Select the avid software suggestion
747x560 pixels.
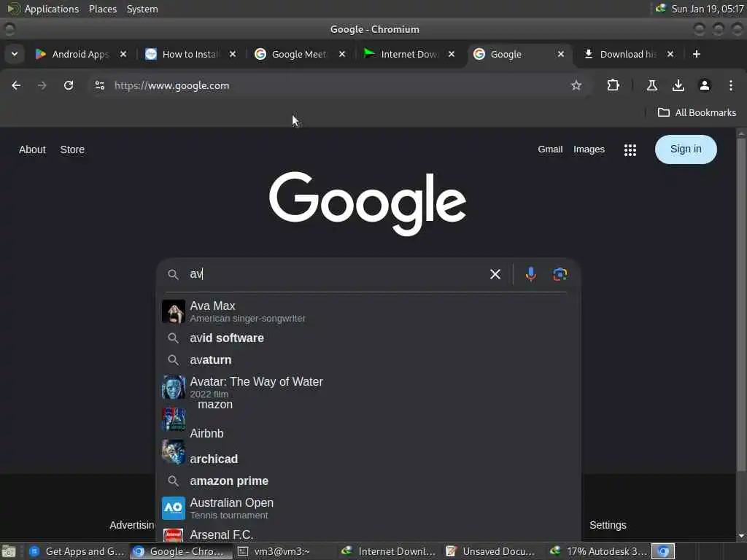click(x=368, y=338)
